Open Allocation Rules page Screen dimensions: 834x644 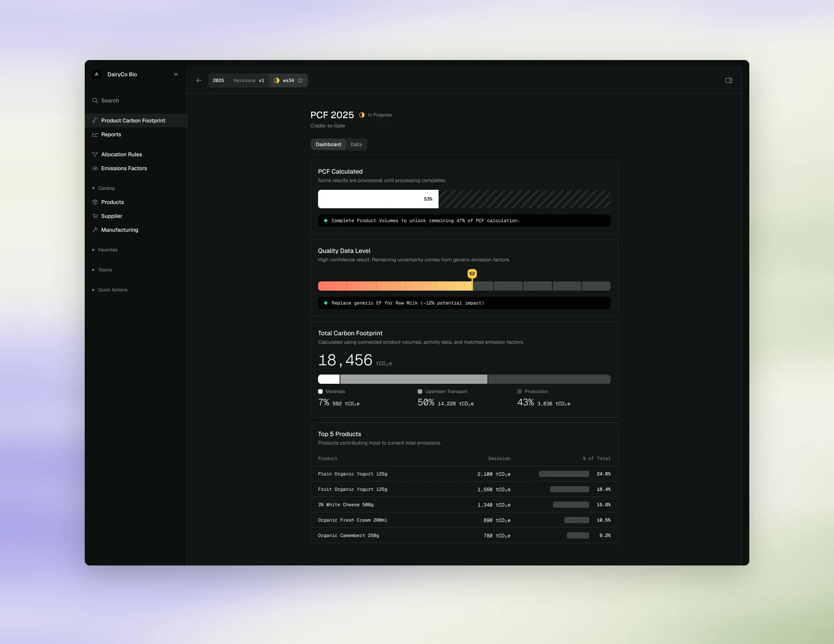(136, 154)
